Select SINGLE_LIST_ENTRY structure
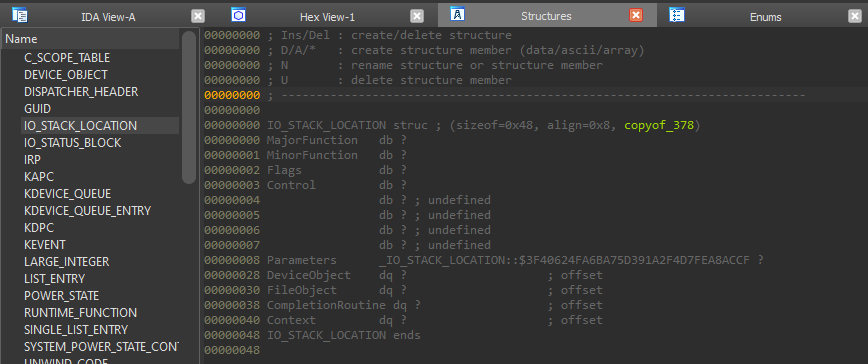Image resolution: width=868 pixels, height=364 pixels. (76, 330)
